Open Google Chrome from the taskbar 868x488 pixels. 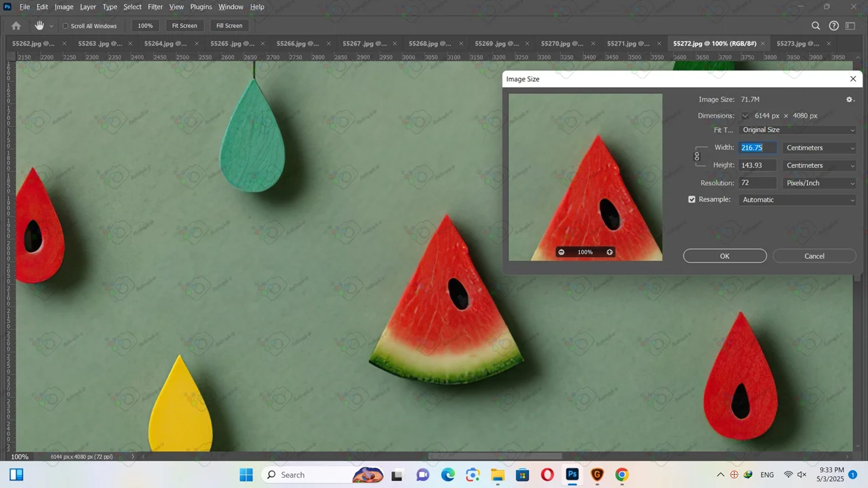(x=622, y=475)
